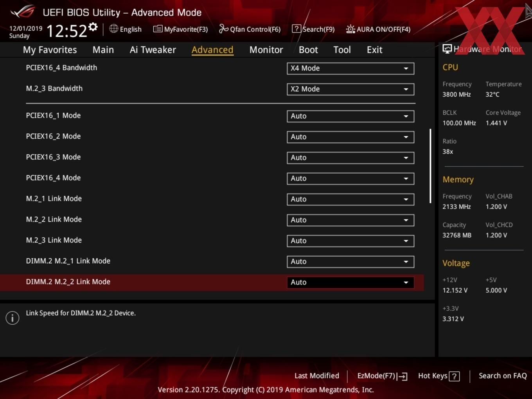Select the Advanced tab
This screenshot has width=532, height=399.
point(212,50)
